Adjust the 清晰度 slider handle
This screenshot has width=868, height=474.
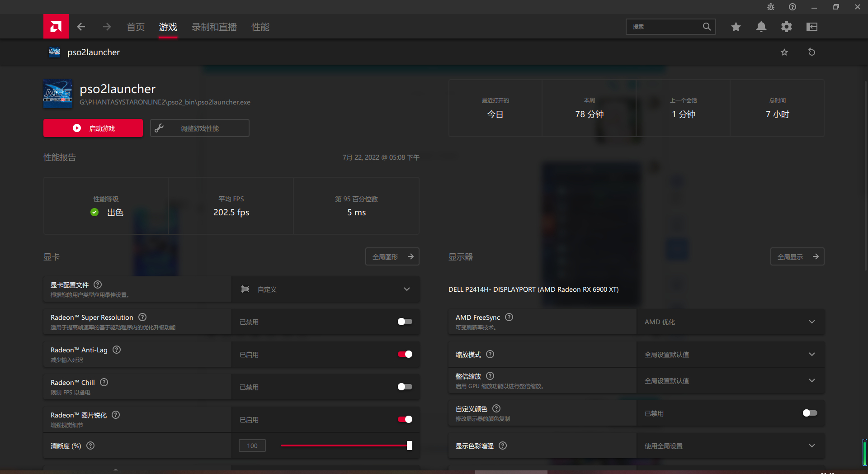click(410, 446)
